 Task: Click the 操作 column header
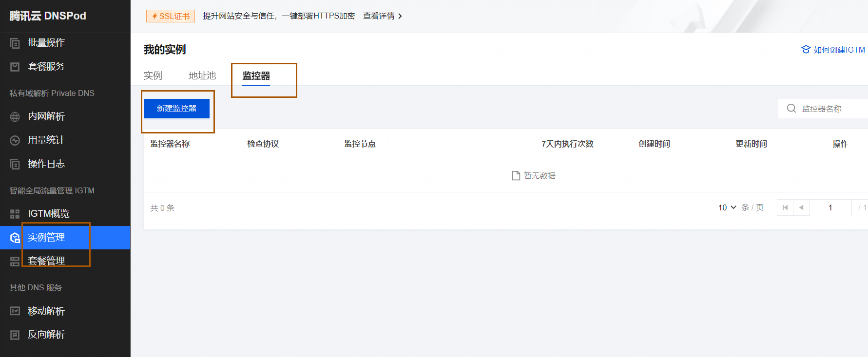pos(841,144)
